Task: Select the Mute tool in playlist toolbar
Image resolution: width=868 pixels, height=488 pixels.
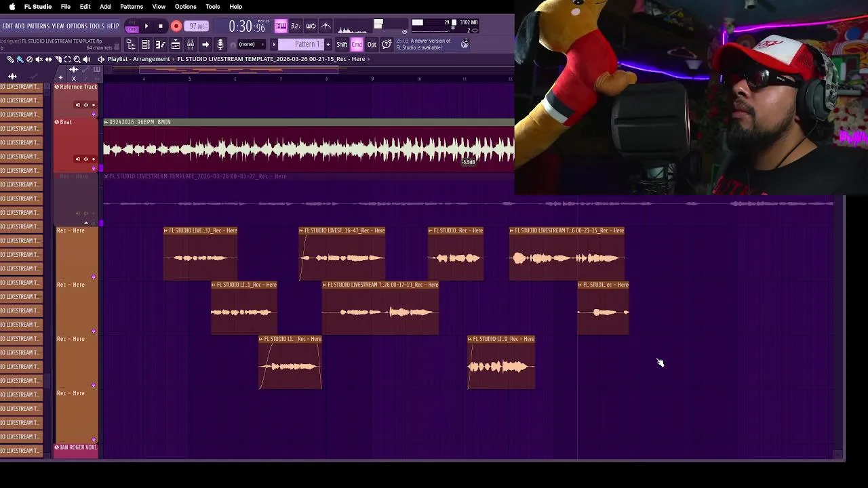Action: pyautogui.click(x=39, y=59)
